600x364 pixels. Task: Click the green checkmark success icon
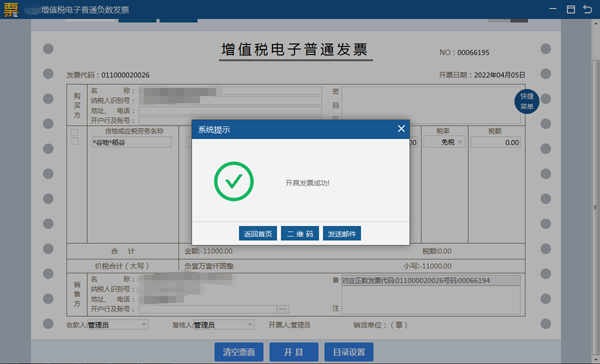tap(234, 181)
